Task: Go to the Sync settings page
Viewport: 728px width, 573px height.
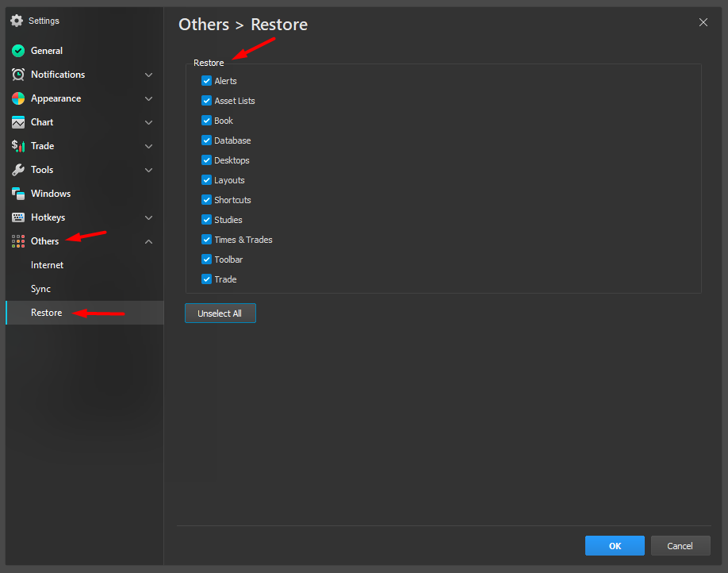Action: coord(40,289)
